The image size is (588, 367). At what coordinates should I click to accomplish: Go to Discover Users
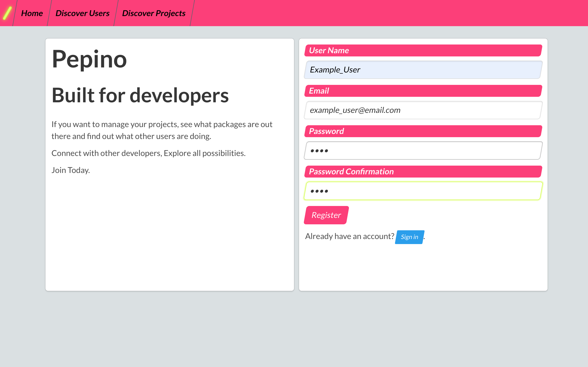[82, 13]
